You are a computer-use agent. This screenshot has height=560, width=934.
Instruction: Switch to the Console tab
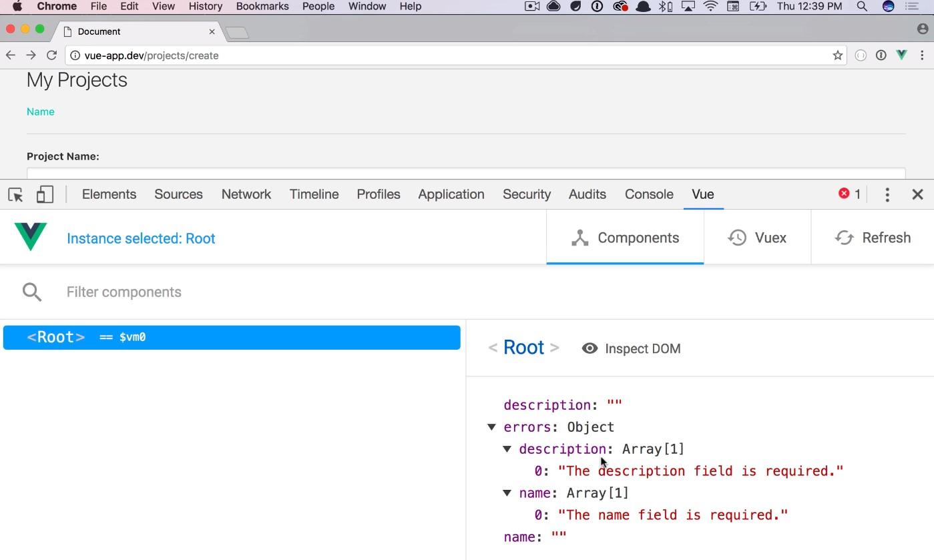point(648,194)
